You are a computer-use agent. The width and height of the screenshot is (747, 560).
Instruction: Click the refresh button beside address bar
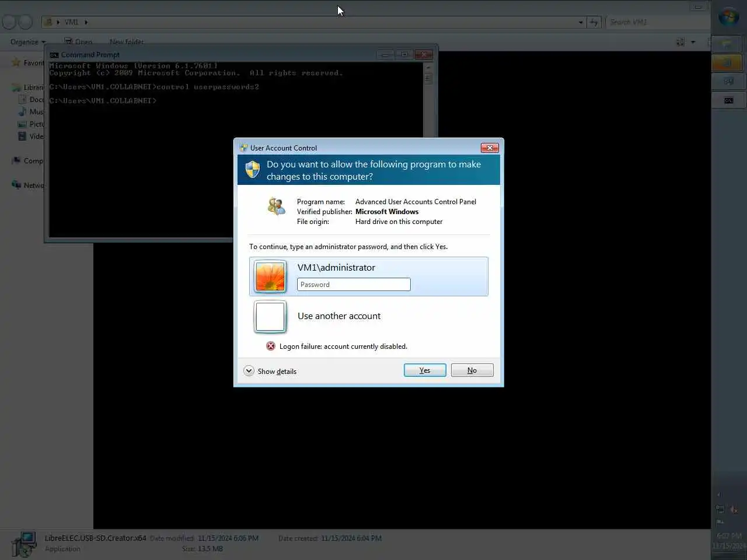[594, 22]
